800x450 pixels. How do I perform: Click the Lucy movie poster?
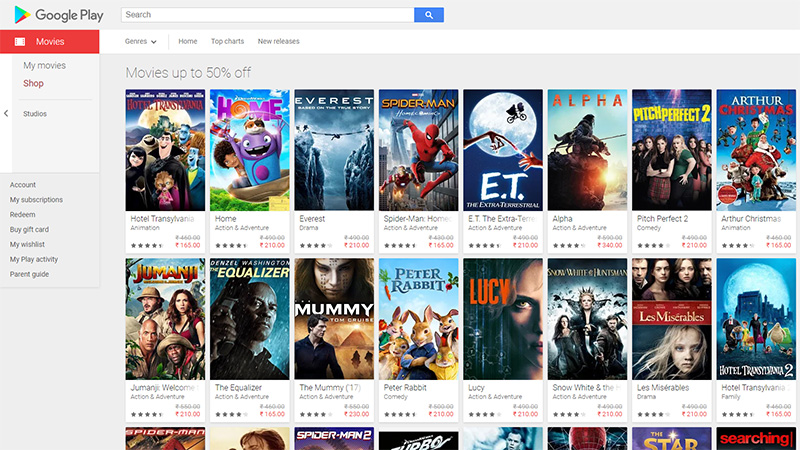pyautogui.click(x=503, y=319)
